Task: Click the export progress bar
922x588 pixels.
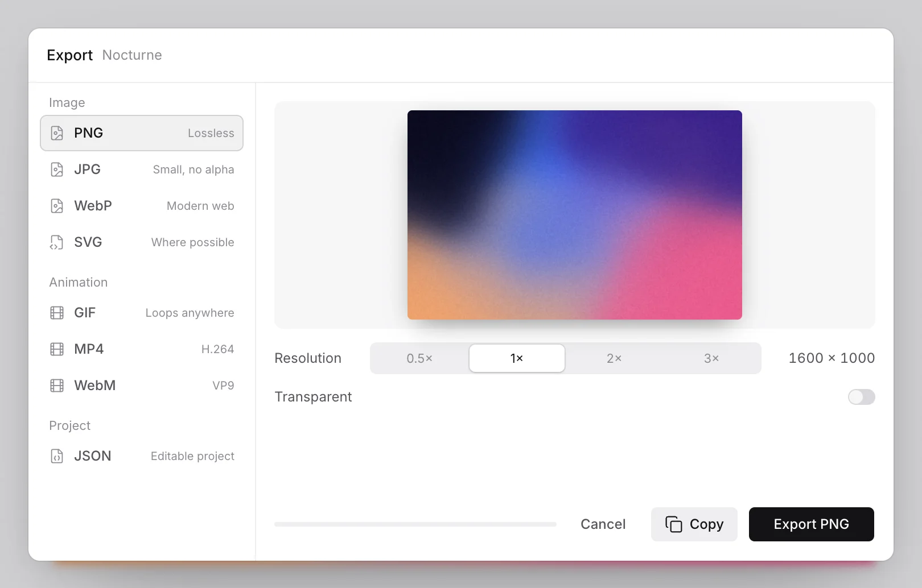Action: (x=415, y=524)
